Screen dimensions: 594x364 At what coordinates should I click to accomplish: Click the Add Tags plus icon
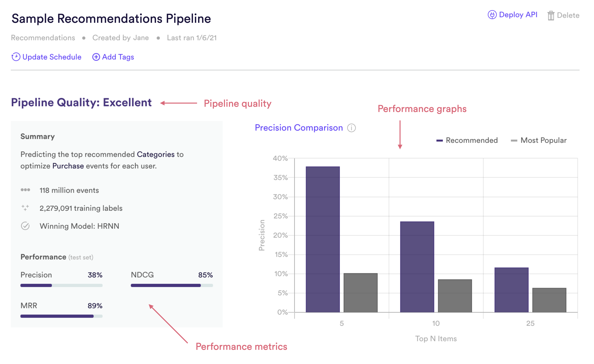pos(96,57)
